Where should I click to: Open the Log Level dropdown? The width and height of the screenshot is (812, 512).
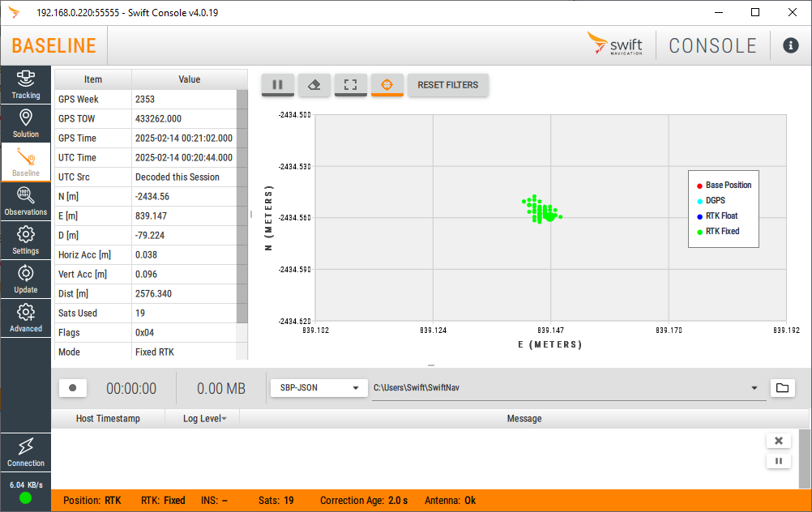pyautogui.click(x=204, y=418)
